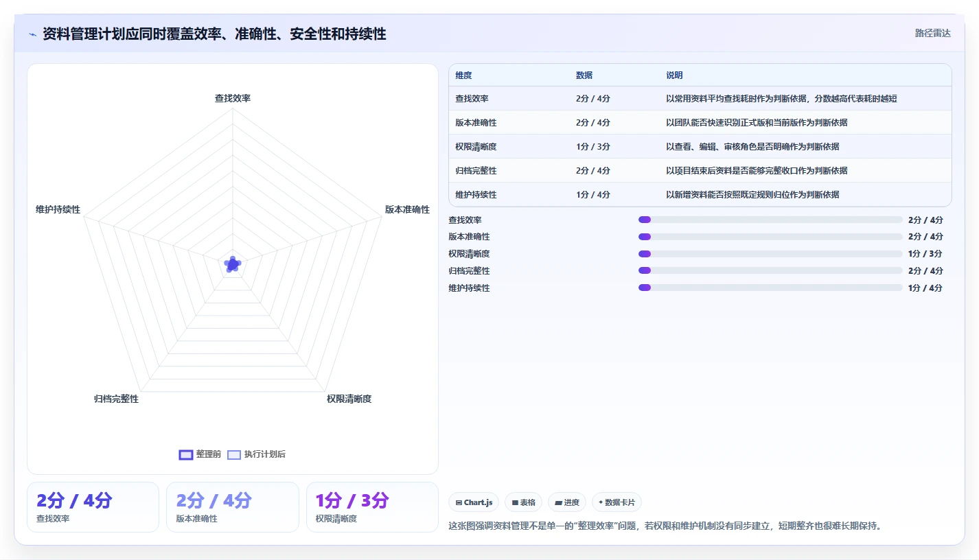Click the 查找效率 progress bar

pos(770,220)
